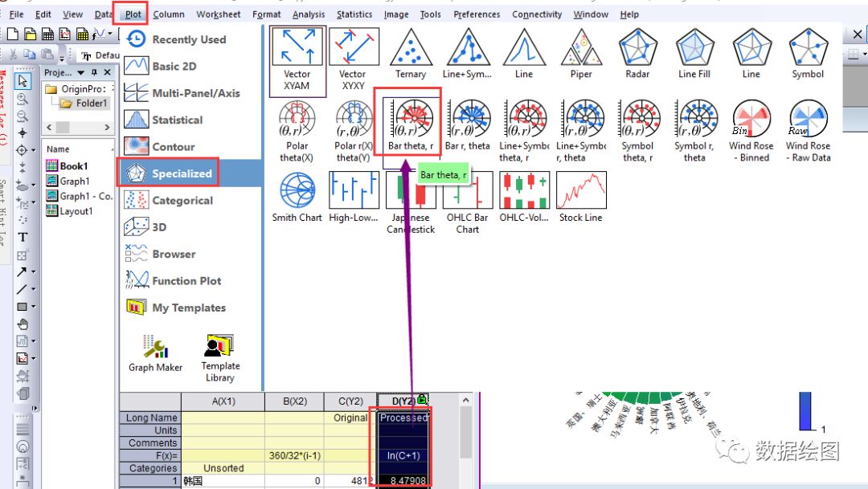Switch to Basic 2D plot category
This screenshot has width=868, height=489.
pos(190,67)
